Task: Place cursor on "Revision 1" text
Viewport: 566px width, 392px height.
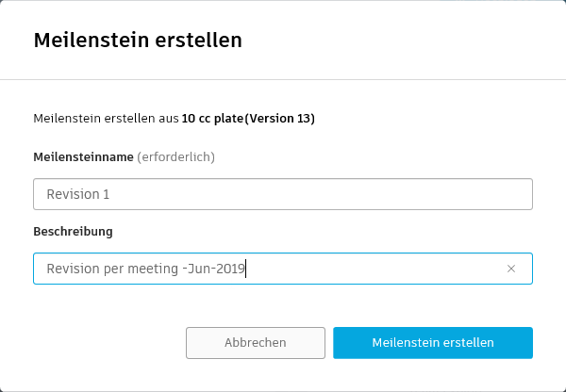Action: 75,195
